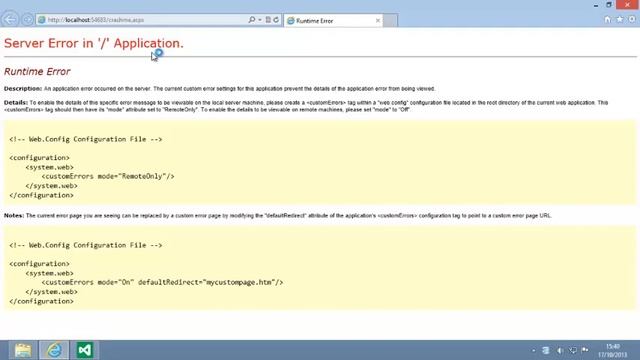Click the address bar search magnifier icon
This screenshot has width=640, height=360.
251,20
